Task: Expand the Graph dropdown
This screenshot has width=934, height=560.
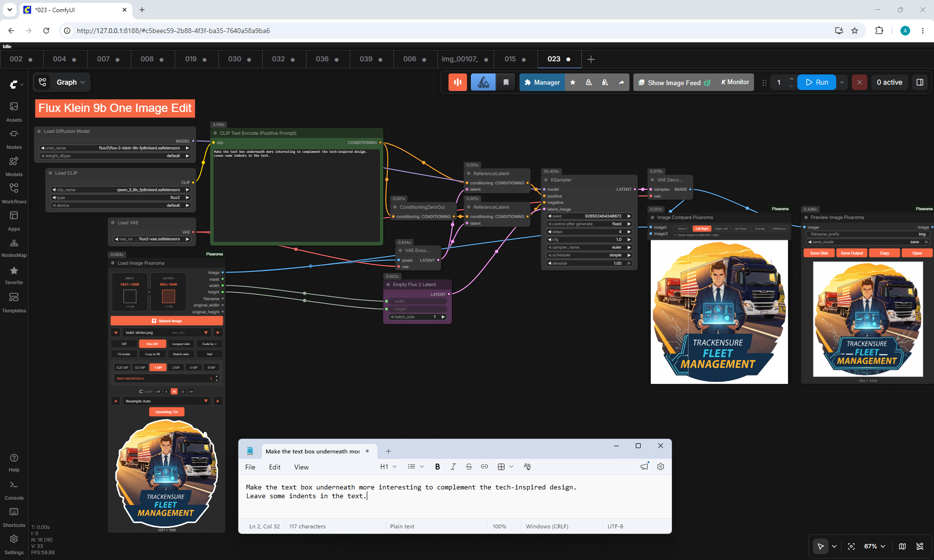Action: [x=72, y=82]
